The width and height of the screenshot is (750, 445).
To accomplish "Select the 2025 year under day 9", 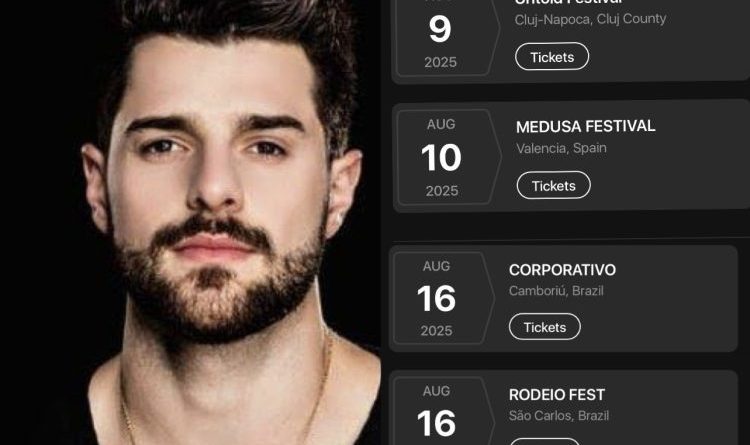I will pos(441,62).
